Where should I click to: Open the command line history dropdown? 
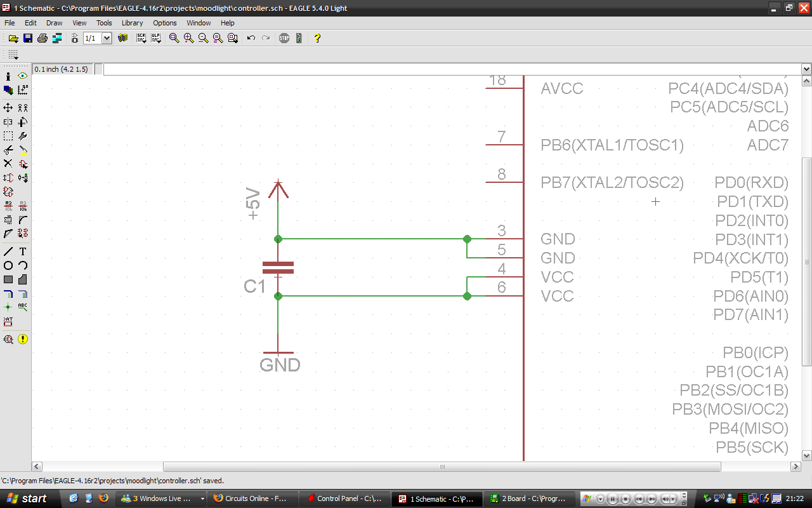(x=806, y=69)
